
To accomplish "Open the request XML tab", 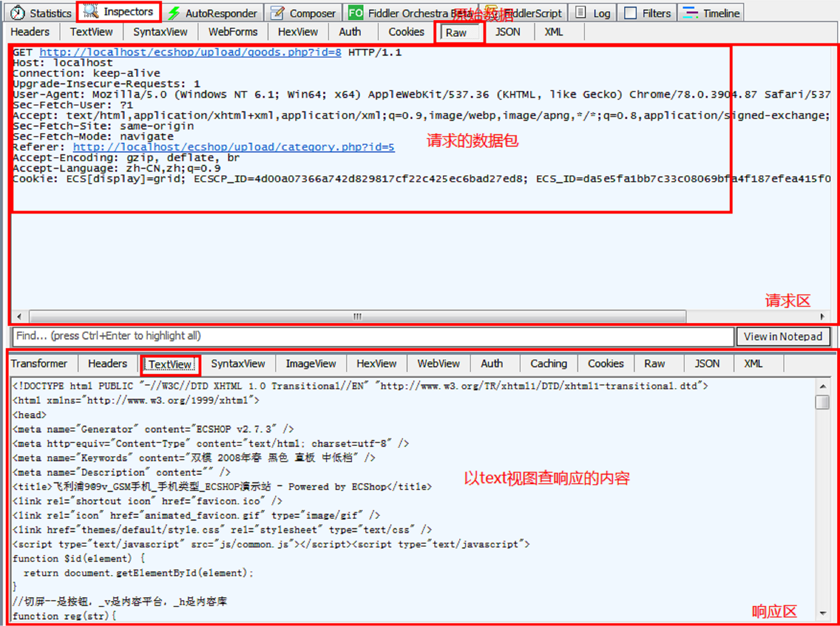I will click(x=554, y=32).
